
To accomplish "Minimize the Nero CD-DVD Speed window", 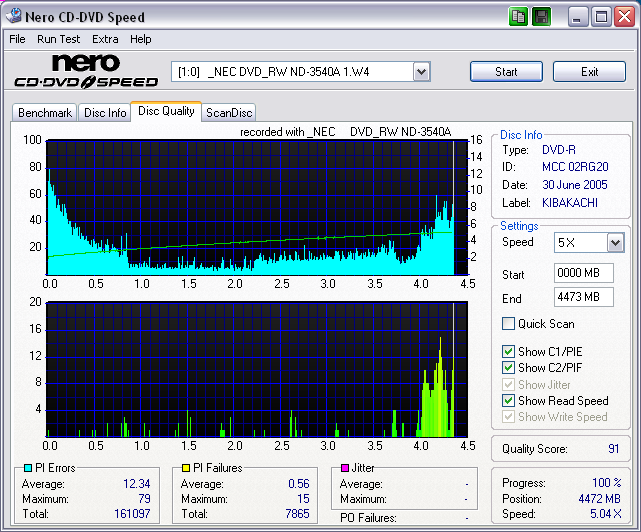I will (577, 17).
